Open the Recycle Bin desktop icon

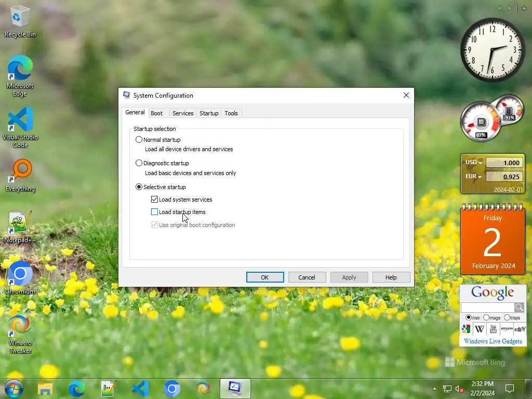[x=20, y=21]
